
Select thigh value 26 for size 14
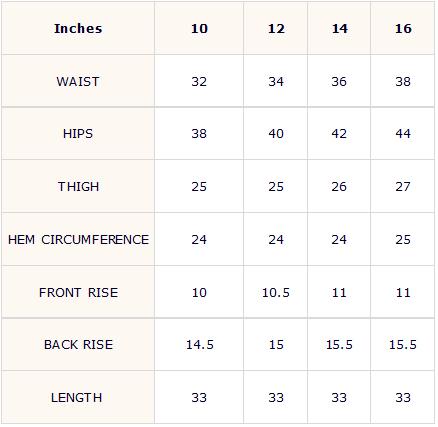coord(339,187)
